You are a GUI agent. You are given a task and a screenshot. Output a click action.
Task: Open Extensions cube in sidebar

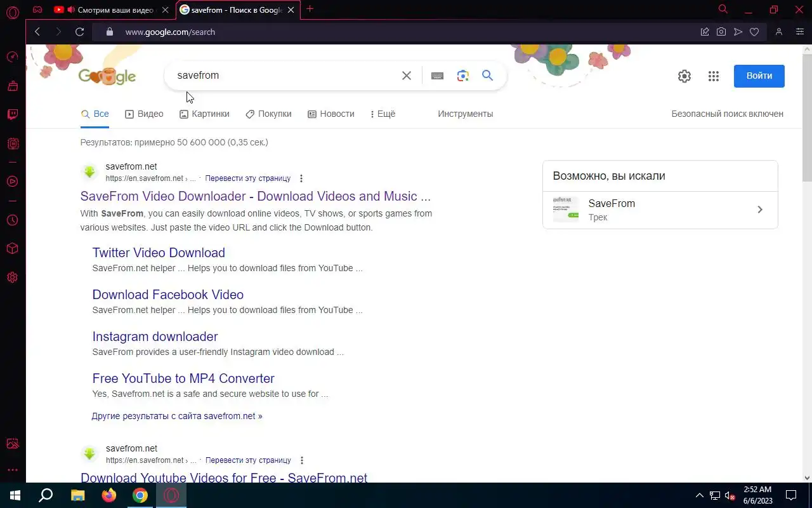click(13, 249)
